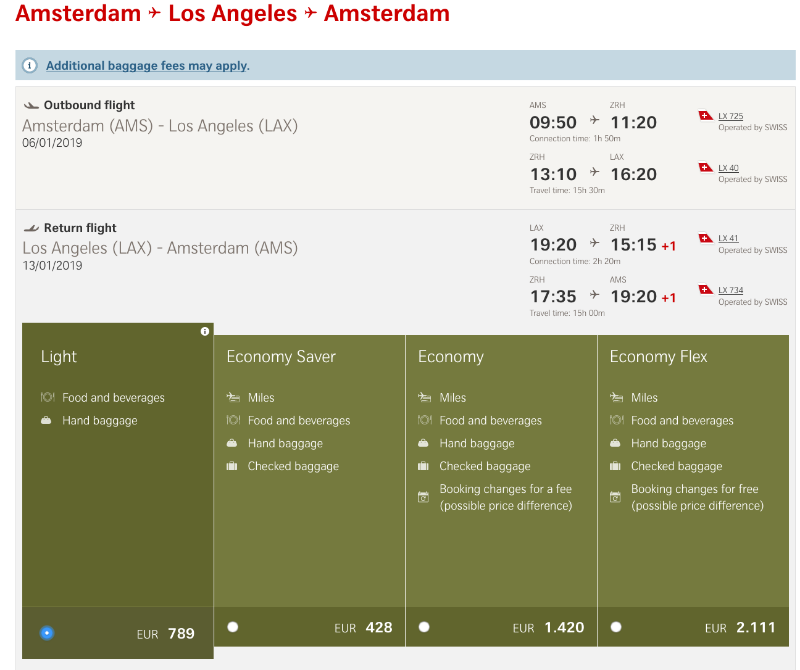Select the Light fare radio button
800x670 pixels.
pyautogui.click(x=47, y=632)
